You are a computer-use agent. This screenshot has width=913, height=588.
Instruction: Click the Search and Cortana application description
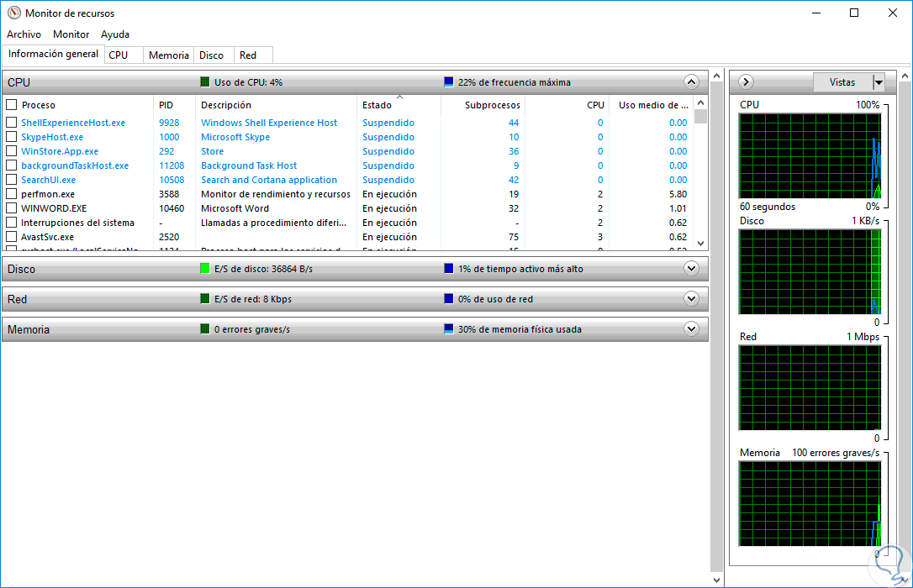[269, 180]
